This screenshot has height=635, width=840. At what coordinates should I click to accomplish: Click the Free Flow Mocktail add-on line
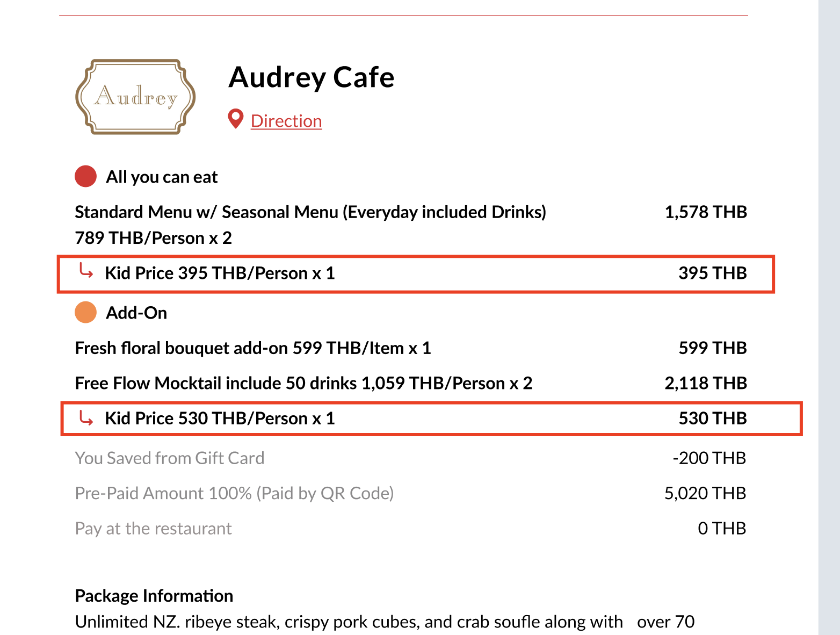point(303,383)
